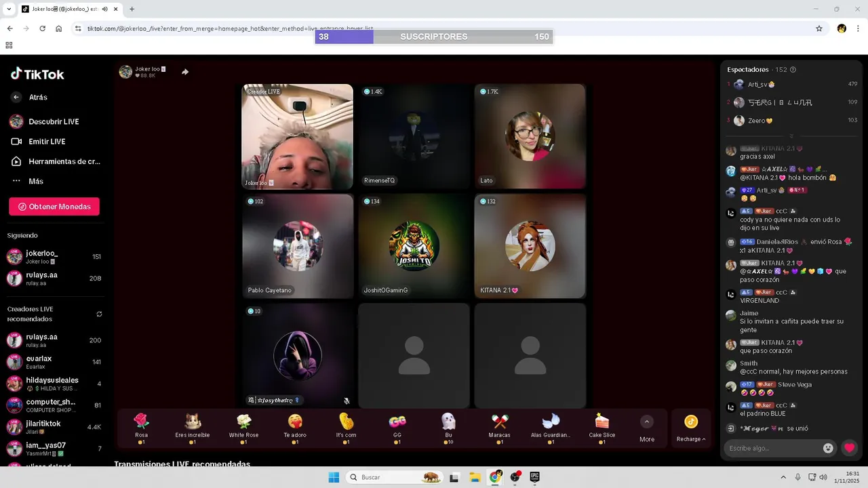Click the share arrow next to Joker loo
Image resolution: width=868 pixels, height=488 pixels.
pyautogui.click(x=185, y=72)
